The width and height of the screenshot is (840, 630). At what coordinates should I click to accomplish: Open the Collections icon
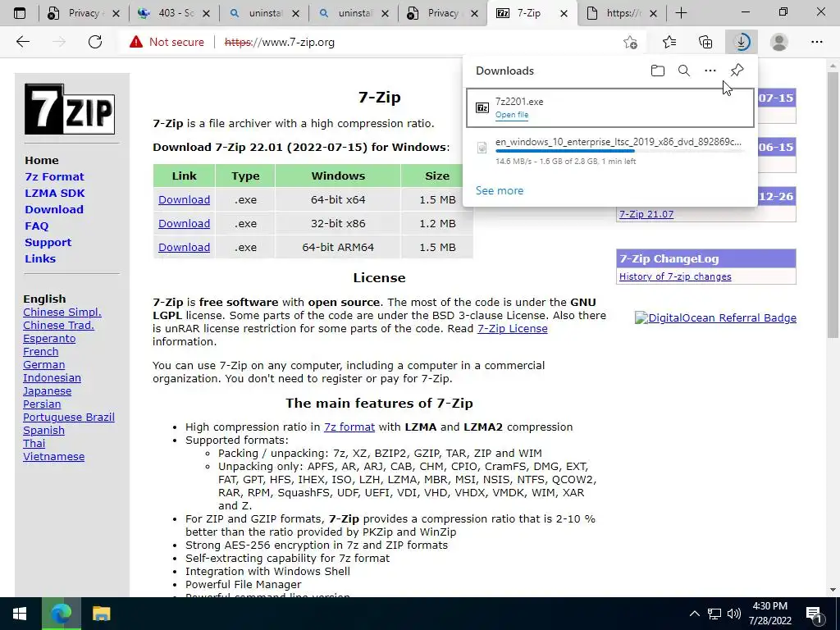[705, 42]
